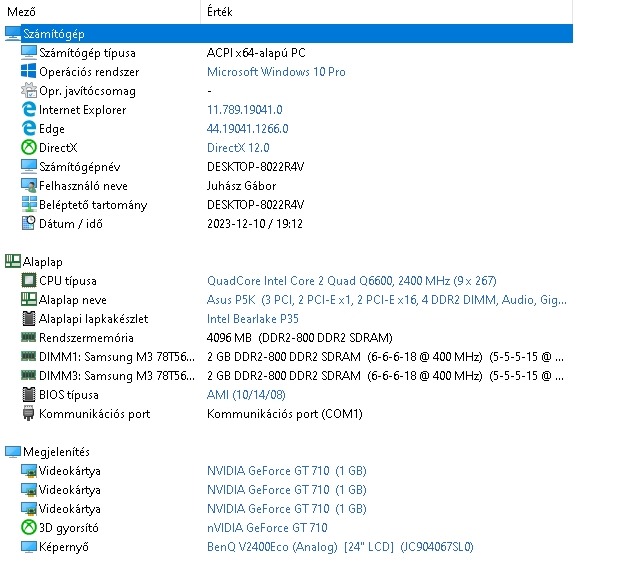Select the Alaplap section header
This screenshot has width=635, height=570.
(x=43, y=262)
